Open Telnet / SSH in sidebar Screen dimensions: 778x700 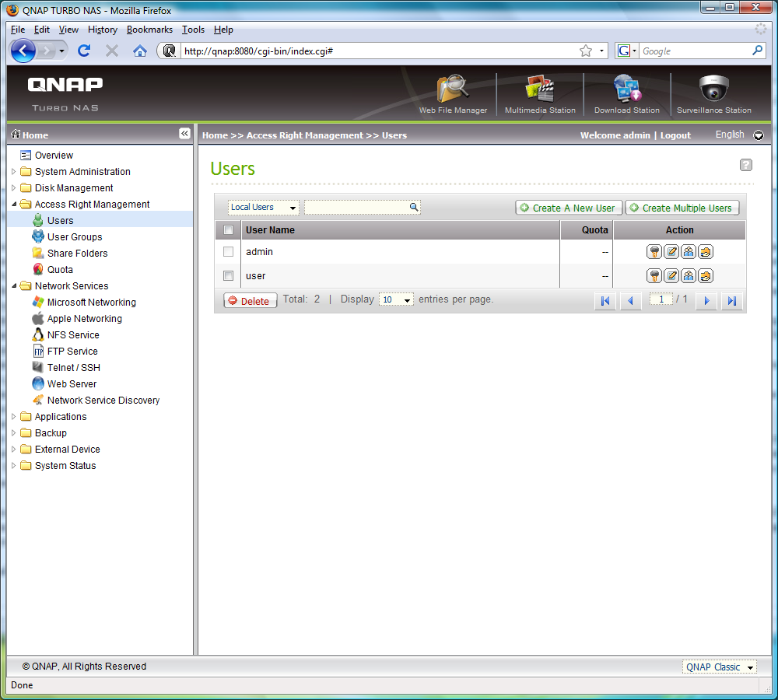(x=73, y=368)
